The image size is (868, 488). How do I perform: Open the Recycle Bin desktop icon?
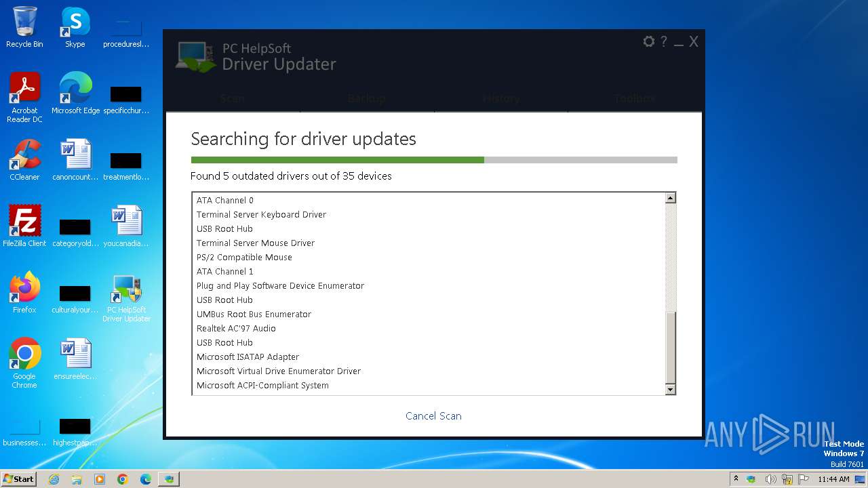click(x=24, y=27)
